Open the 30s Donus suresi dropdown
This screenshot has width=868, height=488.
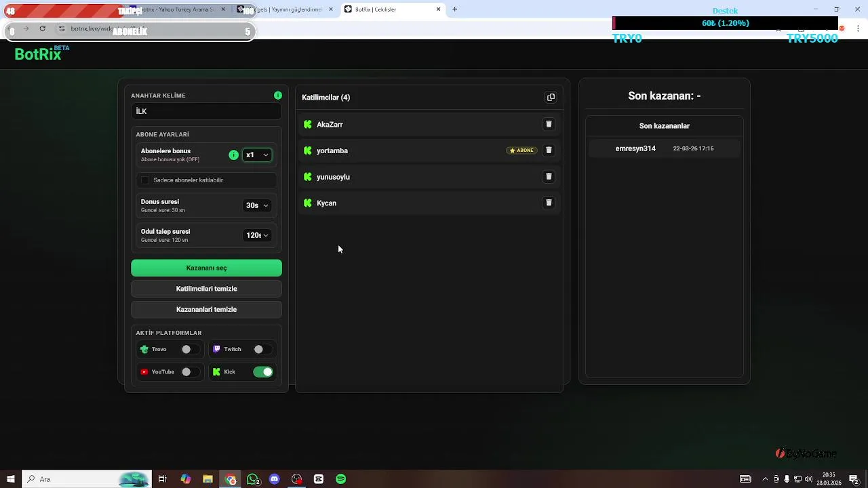[x=257, y=205]
